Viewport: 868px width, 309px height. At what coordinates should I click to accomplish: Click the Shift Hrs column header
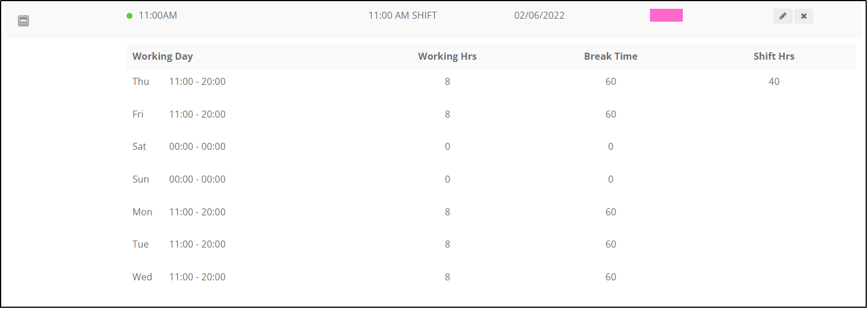tap(774, 57)
